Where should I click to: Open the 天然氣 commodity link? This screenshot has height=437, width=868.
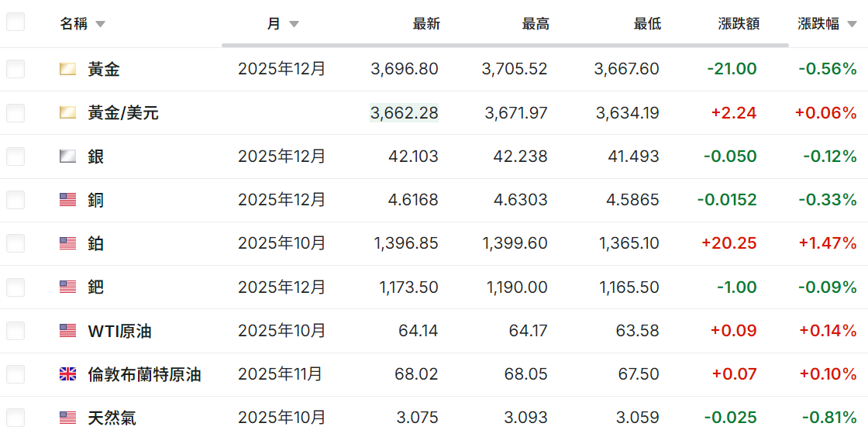click(112, 418)
